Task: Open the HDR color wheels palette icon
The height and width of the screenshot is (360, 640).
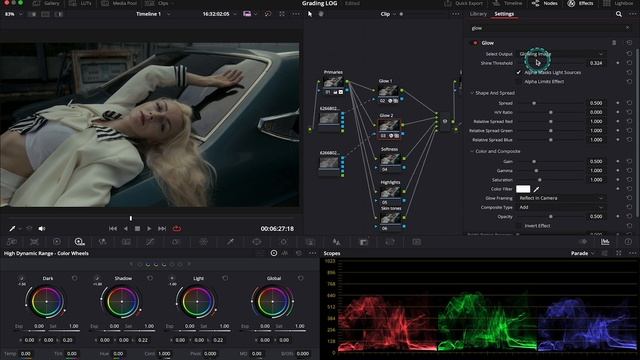Action: (x=79, y=242)
